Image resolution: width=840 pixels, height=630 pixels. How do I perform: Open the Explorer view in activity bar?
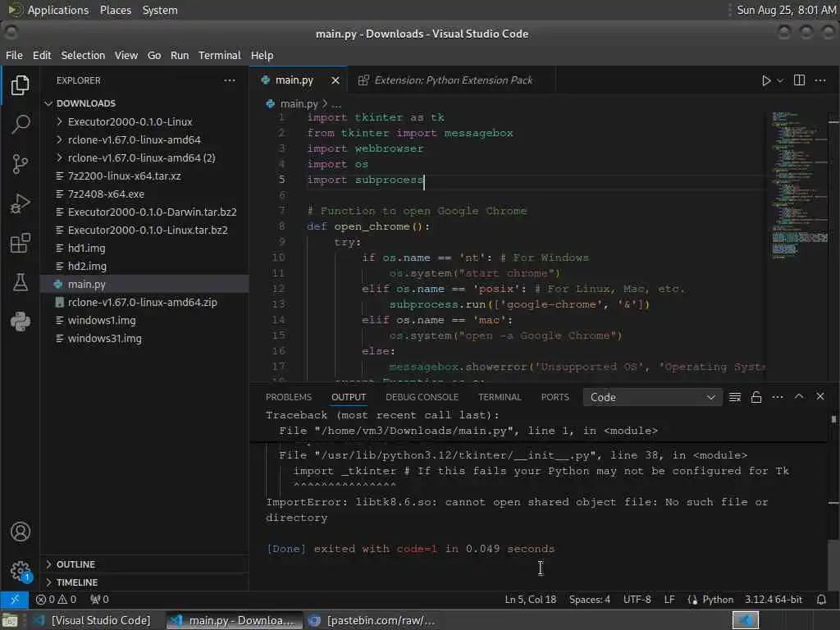(20, 85)
